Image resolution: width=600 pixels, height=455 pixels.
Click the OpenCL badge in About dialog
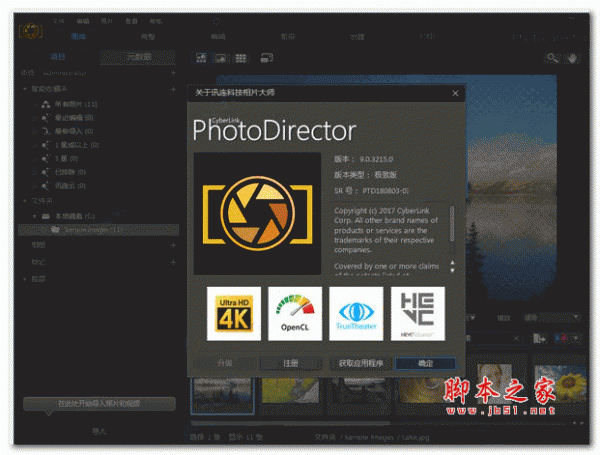pos(295,313)
